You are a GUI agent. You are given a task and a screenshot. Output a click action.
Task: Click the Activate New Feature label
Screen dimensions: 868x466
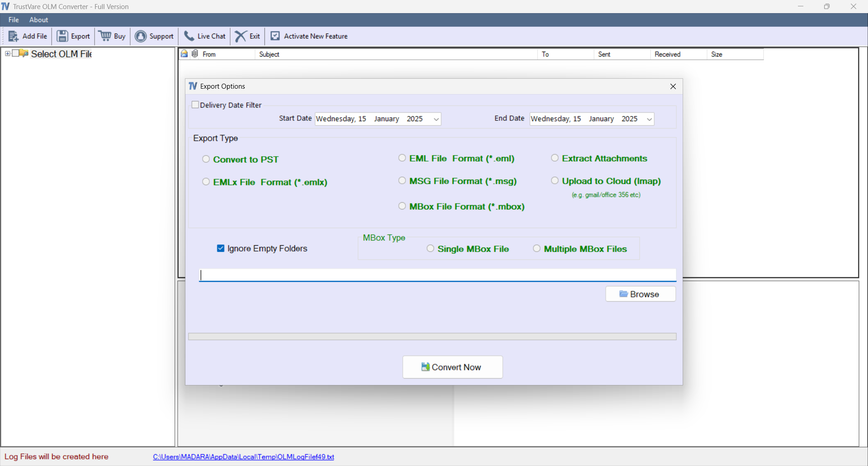316,36
